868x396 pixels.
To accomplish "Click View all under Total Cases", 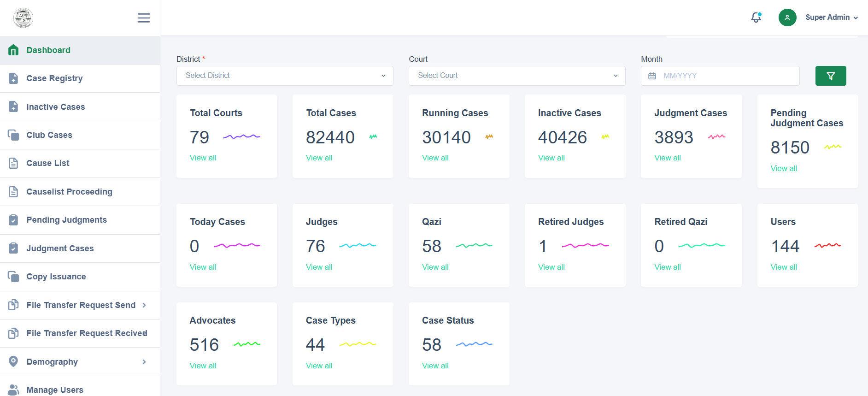I will click(319, 158).
